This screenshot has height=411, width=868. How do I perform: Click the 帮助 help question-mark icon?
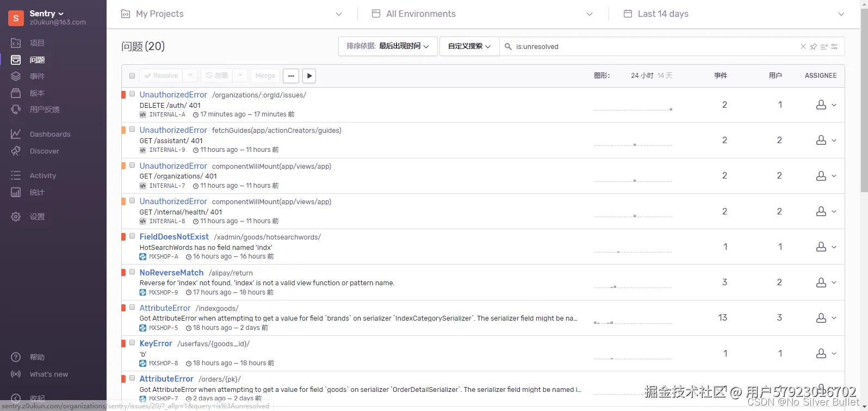[16, 357]
